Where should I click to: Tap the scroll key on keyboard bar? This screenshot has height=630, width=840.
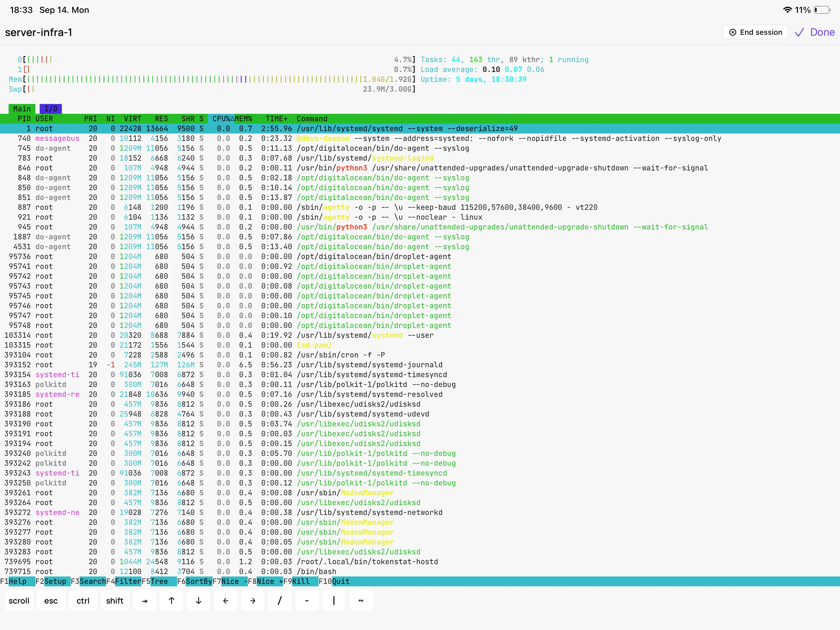[19, 600]
